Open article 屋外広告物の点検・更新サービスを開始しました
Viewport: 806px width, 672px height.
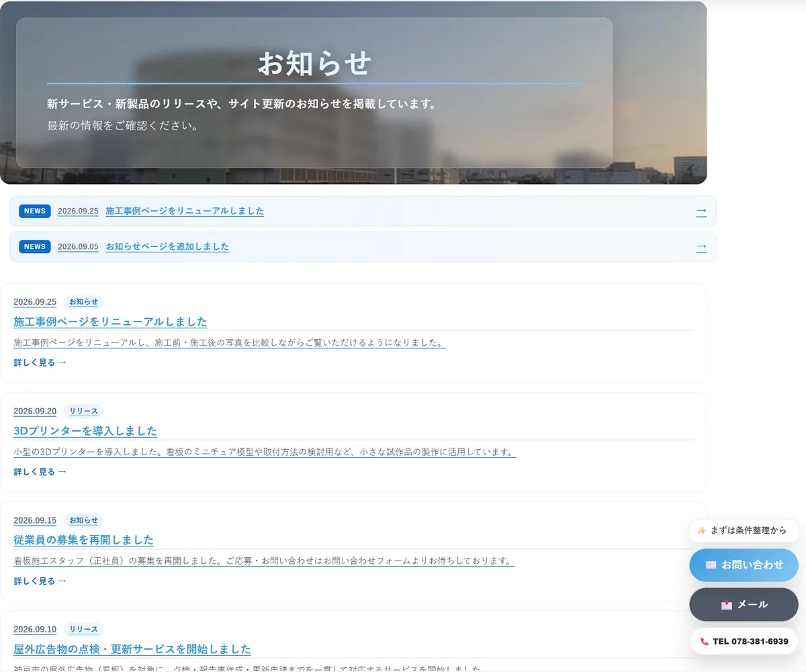[x=132, y=650]
